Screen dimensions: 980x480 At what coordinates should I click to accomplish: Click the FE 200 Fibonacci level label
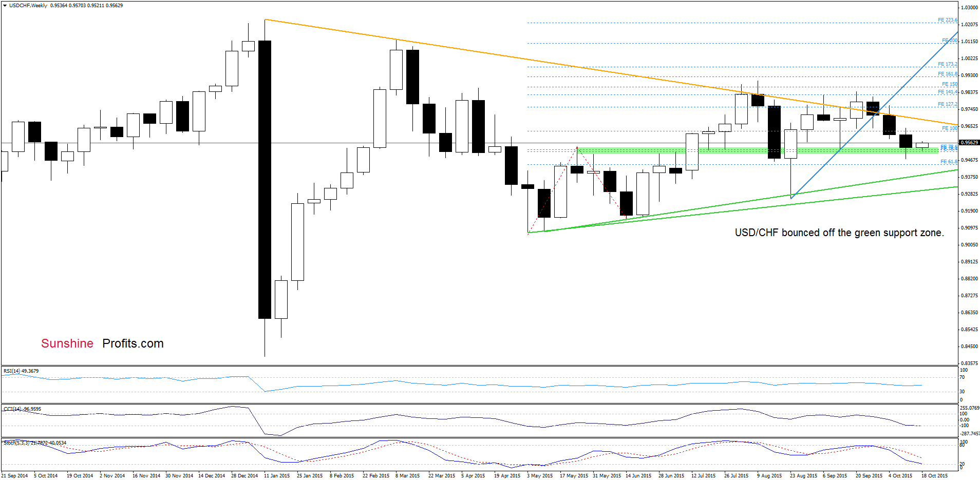(950, 41)
